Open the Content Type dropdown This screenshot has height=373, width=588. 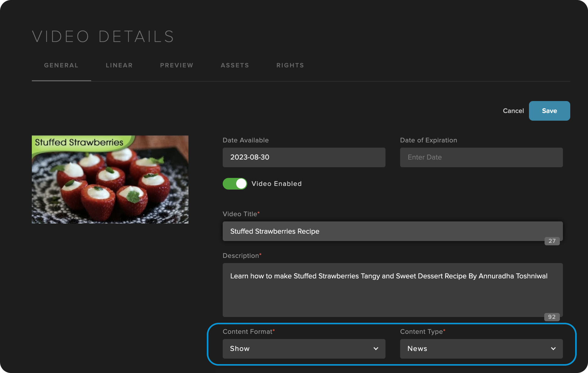[x=481, y=349]
